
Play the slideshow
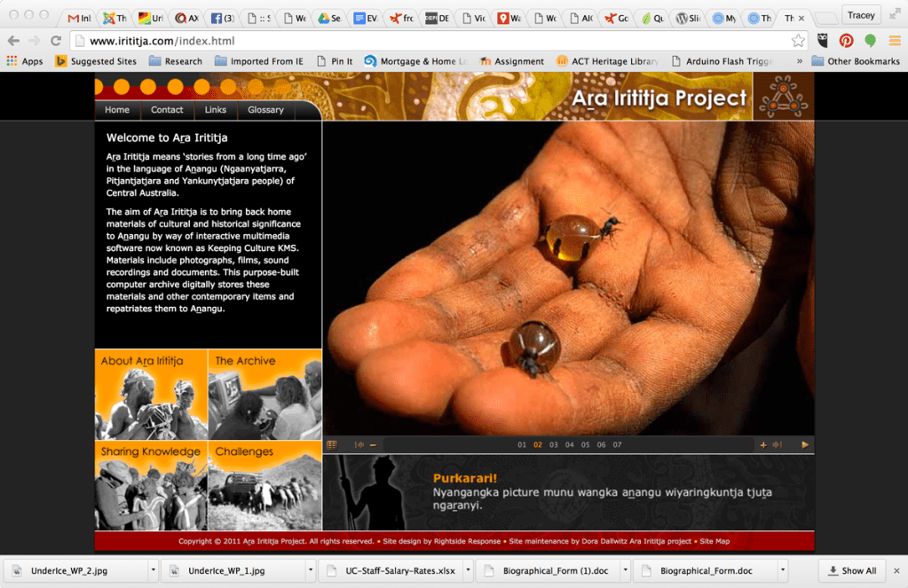point(805,445)
